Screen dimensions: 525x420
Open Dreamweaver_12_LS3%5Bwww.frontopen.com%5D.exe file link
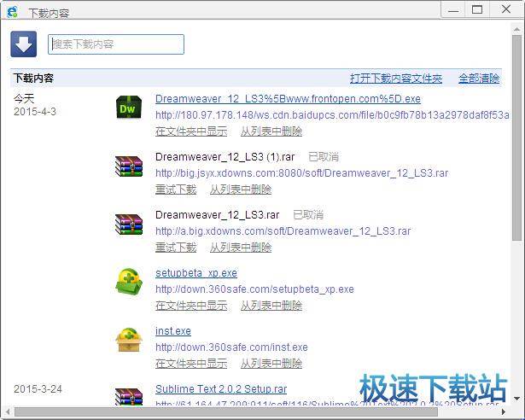(288, 99)
